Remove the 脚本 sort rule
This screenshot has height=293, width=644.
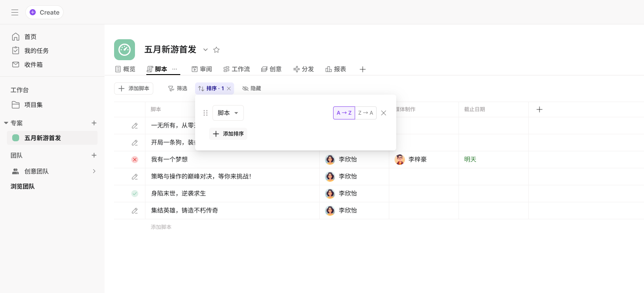tap(384, 113)
